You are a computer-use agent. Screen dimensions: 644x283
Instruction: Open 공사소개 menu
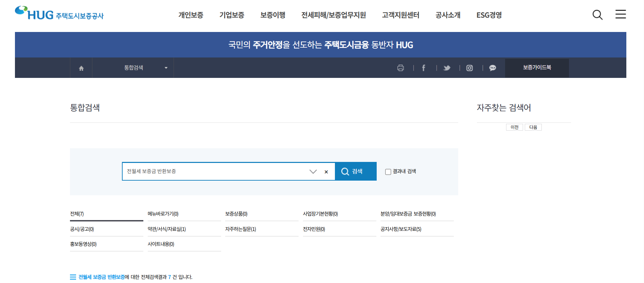coord(448,15)
